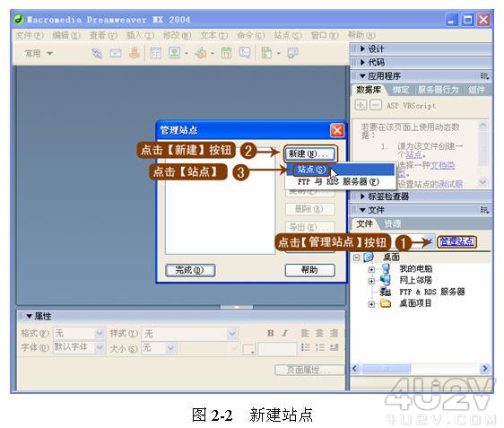Click the minus button in database panel
Screen dimensions: 504x428
click(x=376, y=105)
